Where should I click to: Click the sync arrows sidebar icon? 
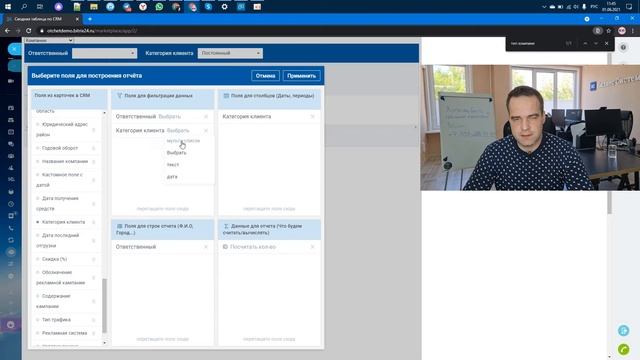point(11,240)
